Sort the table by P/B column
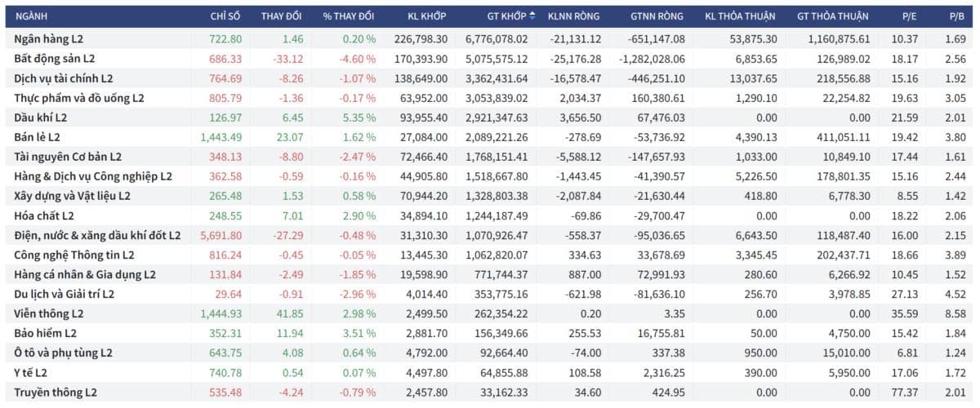The image size is (980, 408). [x=953, y=16]
